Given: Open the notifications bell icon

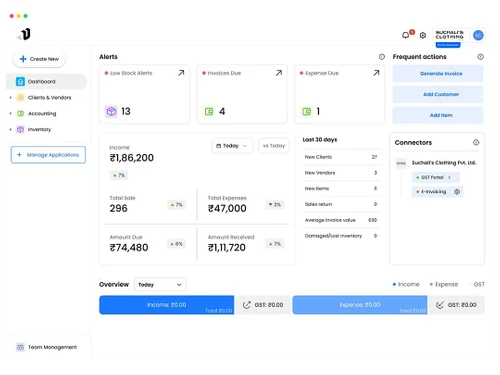Looking at the screenshot, I should coord(406,35).
